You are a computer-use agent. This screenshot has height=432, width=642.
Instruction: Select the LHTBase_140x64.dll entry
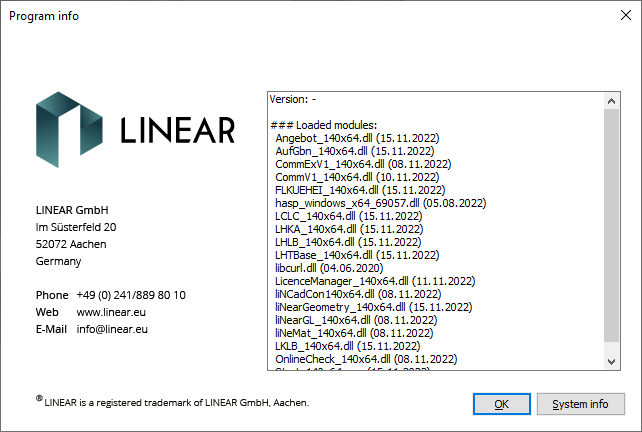(x=357, y=255)
